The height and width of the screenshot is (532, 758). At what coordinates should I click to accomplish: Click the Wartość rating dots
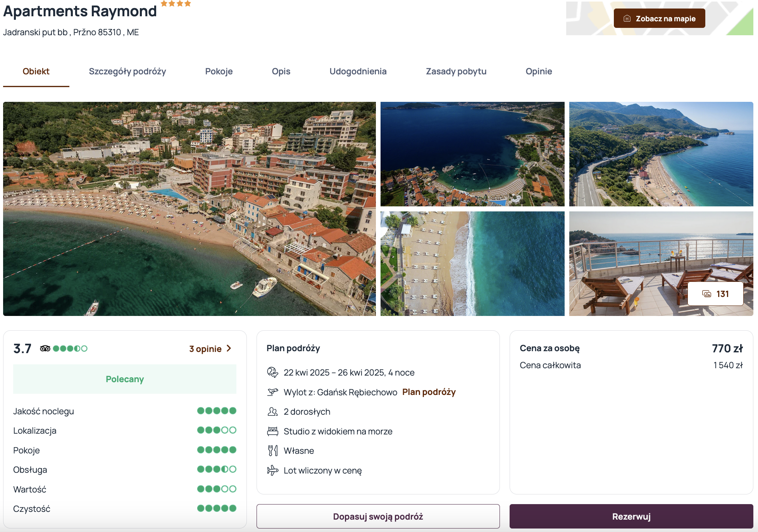[x=217, y=489]
